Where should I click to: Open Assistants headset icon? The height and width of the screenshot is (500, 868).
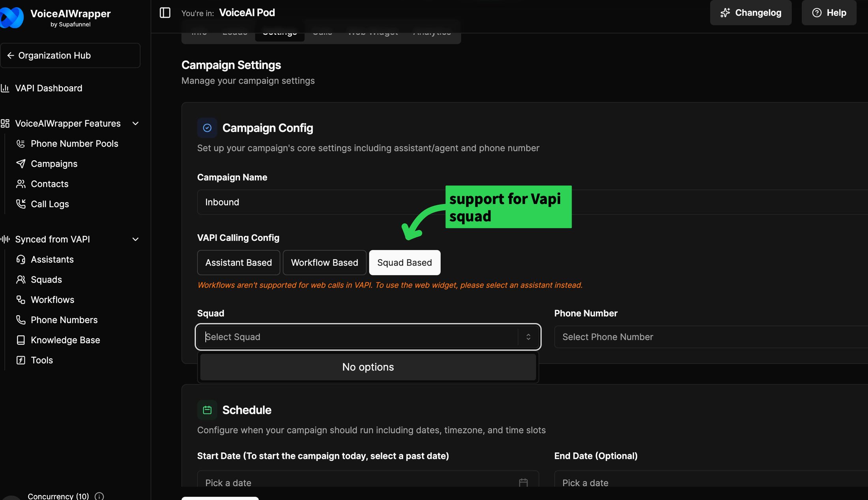pyautogui.click(x=21, y=260)
